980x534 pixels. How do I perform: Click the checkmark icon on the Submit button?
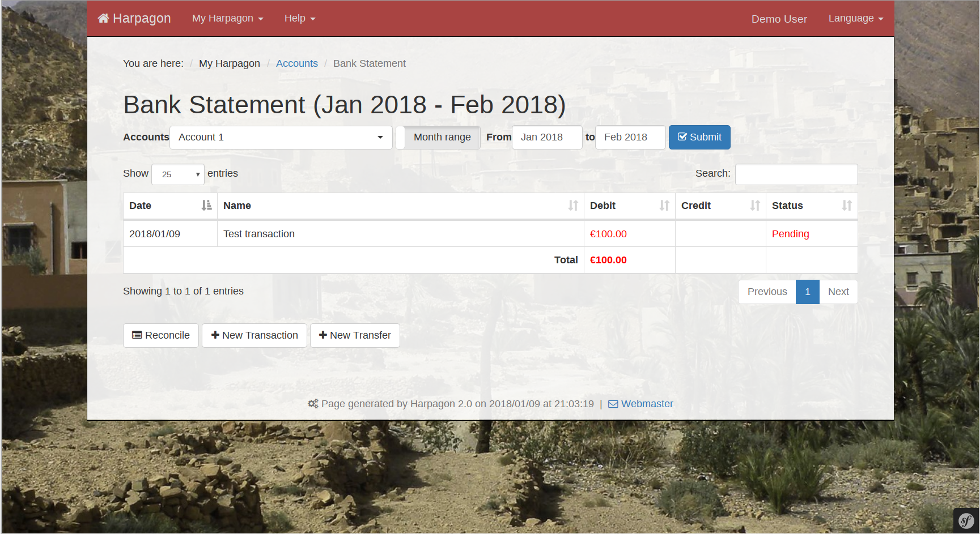pyautogui.click(x=681, y=137)
